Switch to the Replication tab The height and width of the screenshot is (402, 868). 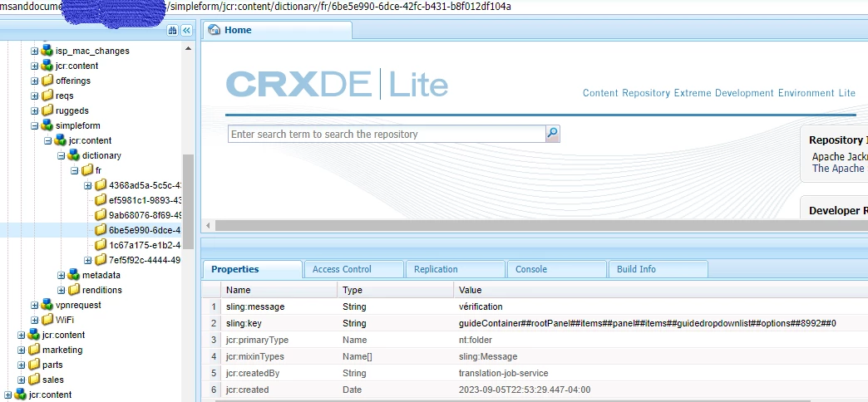[x=455, y=269]
